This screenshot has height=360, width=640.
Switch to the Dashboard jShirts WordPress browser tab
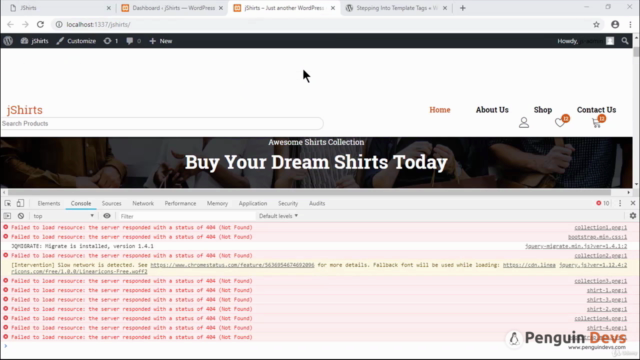point(173,8)
